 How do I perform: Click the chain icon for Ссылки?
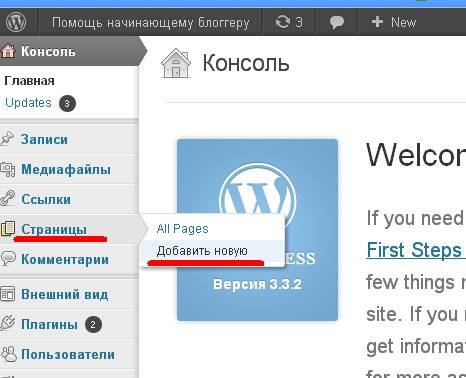(7, 199)
